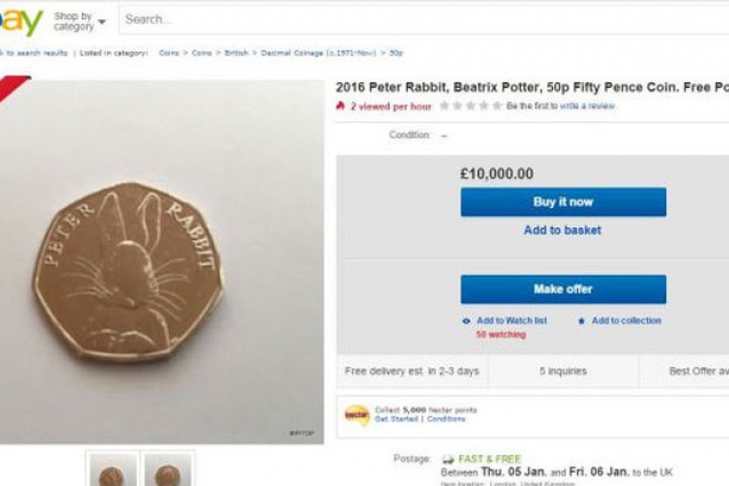The image size is (729, 486).
Task: Open the British breadcrumb link
Action: coord(236,53)
